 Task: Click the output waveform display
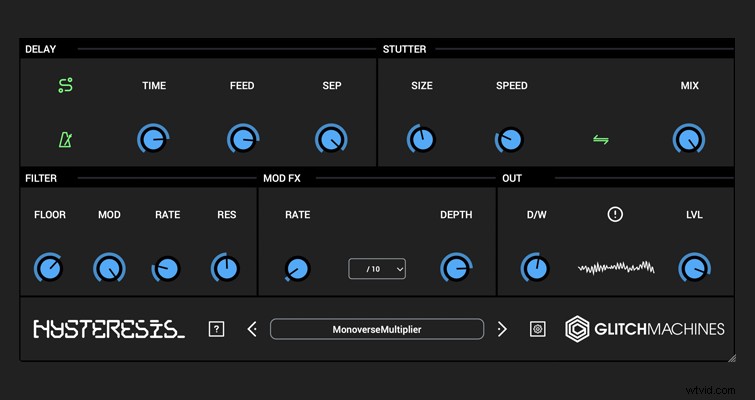click(616, 268)
